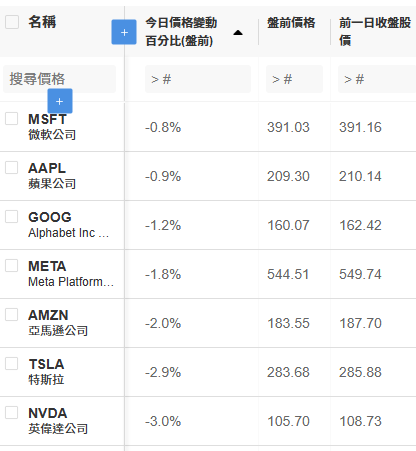Image resolution: width=416 pixels, height=451 pixels.
Task: Sort by 名稱 column header
Action: 42,22
